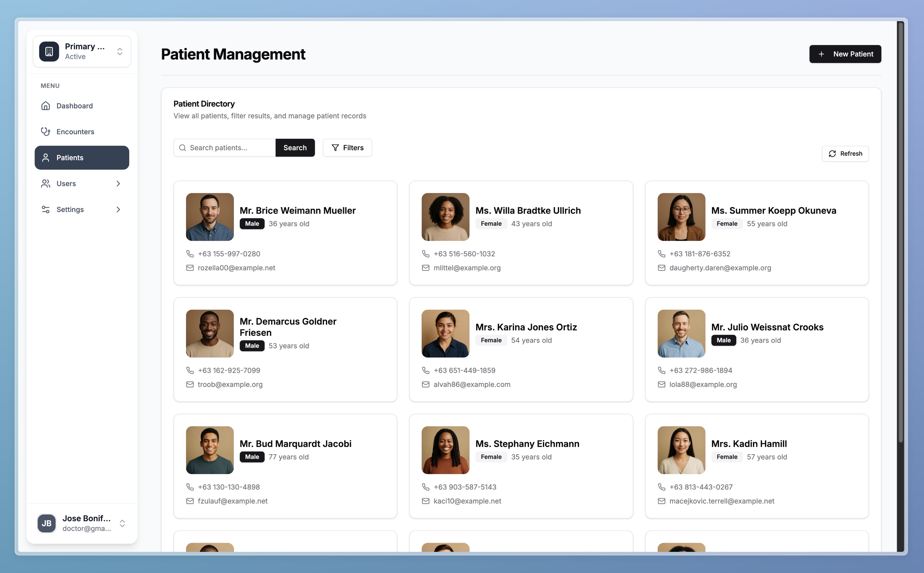Open Encounters via the stethoscope icon
The width and height of the screenshot is (924, 573).
46,132
